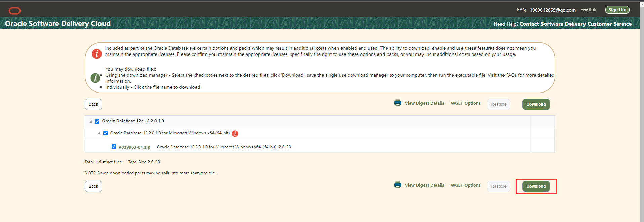
Task: Open the top View Digest Details link
Action: point(425,103)
